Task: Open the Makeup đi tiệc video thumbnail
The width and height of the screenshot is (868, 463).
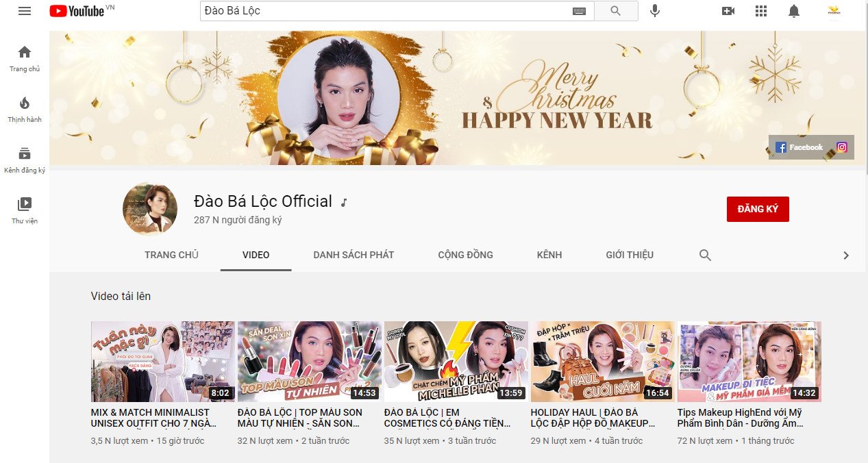Action: [749, 361]
